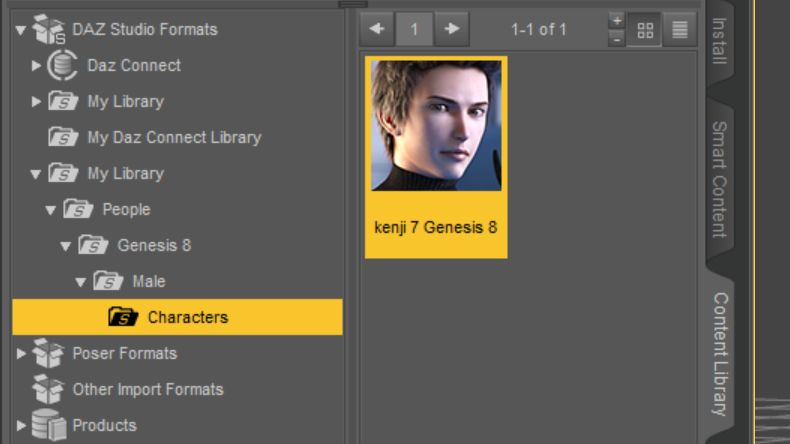Collapse the Male folder

click(81, 282)
